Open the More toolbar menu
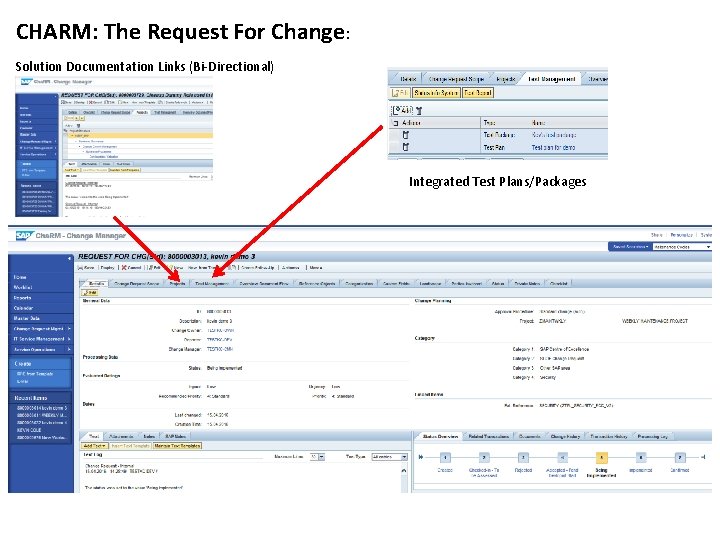Image resolution: width=720 pixels, height=540 pixels. pos(316,267)
